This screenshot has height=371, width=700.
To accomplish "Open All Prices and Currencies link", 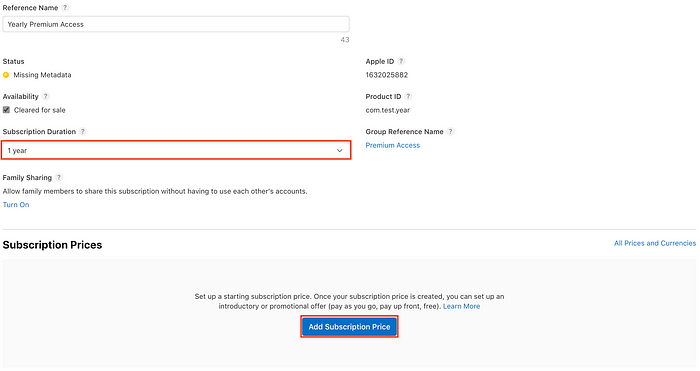I will [655, 243].
